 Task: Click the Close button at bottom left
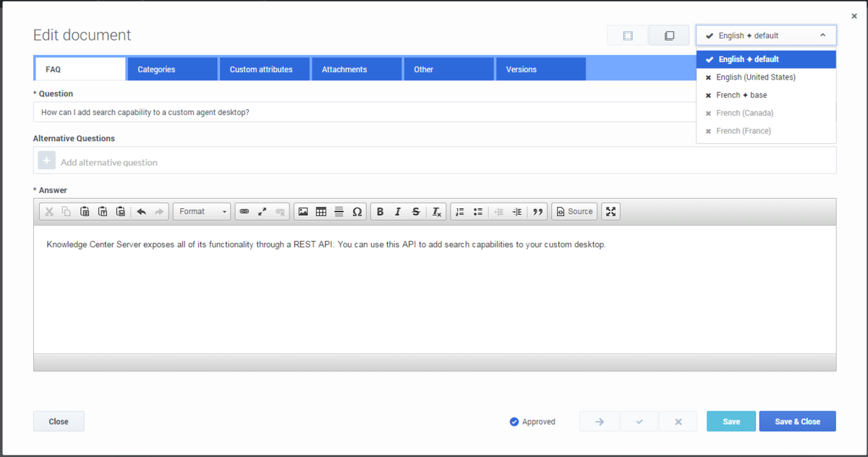[x=59, y=422]
